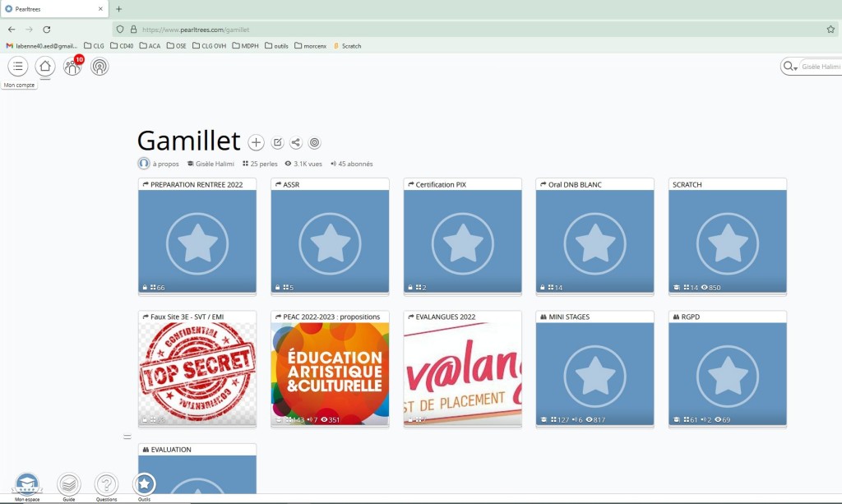Open the RGPD collection
Viewport: 842px width, 504px height.
[x=728, y=368]
